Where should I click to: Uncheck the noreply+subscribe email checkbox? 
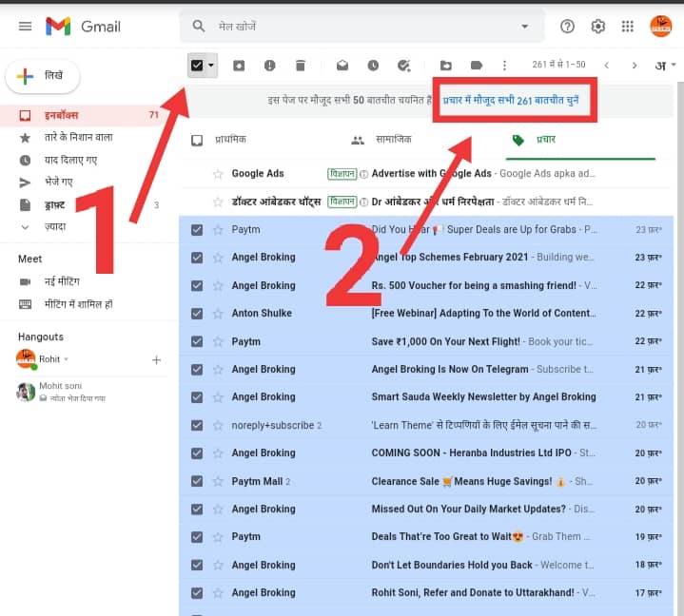coord(197,425)
